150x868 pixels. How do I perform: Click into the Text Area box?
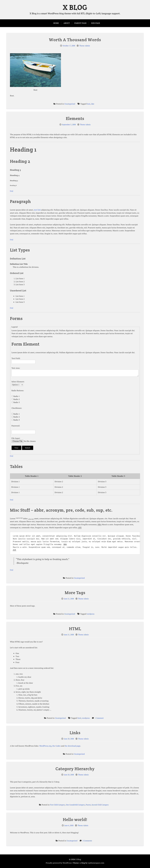75,373
